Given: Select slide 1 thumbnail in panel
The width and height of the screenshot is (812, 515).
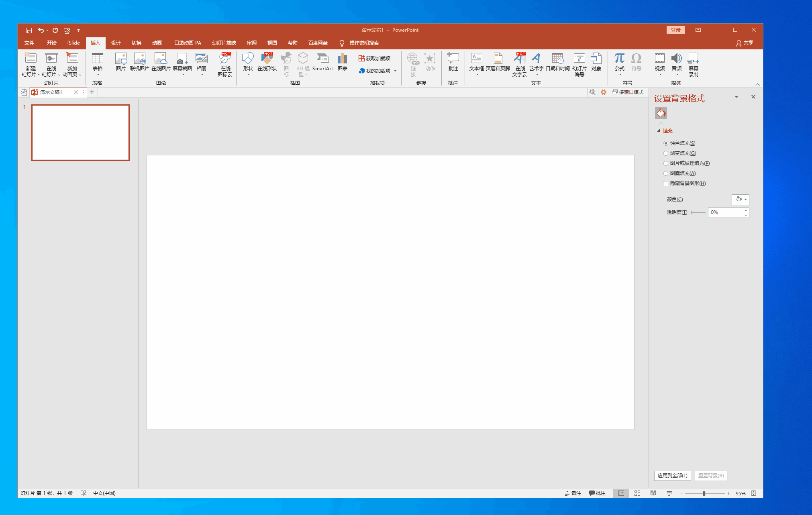Looking at the screenshot, I should click(80, 132).
